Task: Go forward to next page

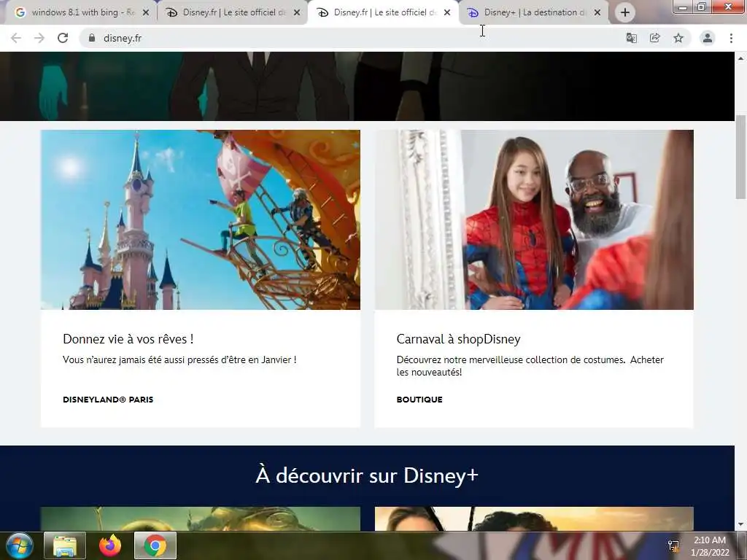Action: [39, 38]
